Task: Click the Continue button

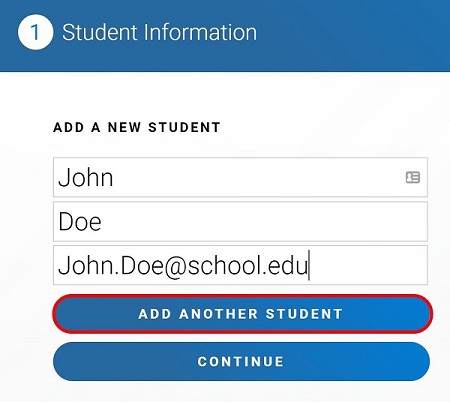Action: 241,361
